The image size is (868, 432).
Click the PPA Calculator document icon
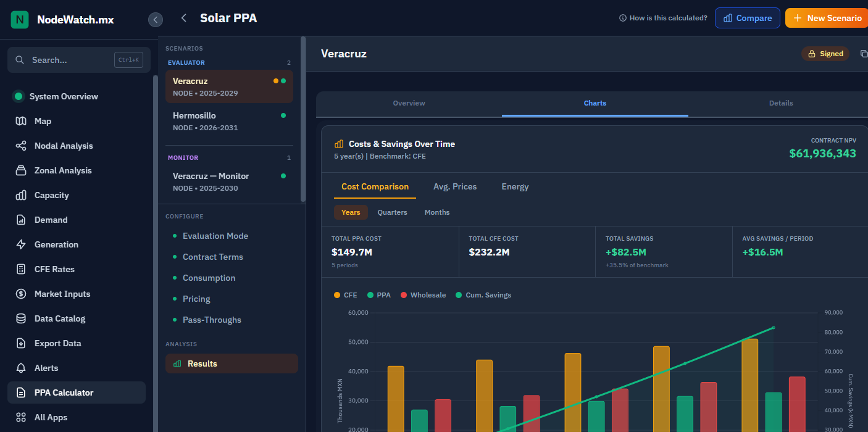coord(21,393)
